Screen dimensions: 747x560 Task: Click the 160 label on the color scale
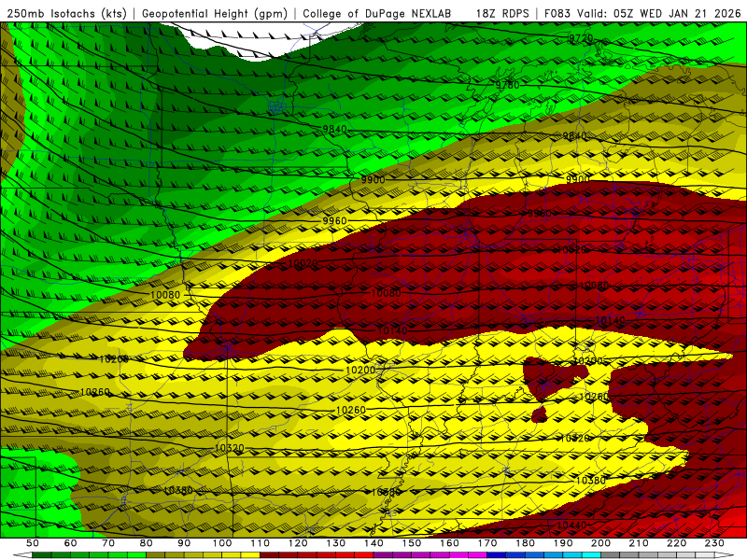tap(450, 543)
